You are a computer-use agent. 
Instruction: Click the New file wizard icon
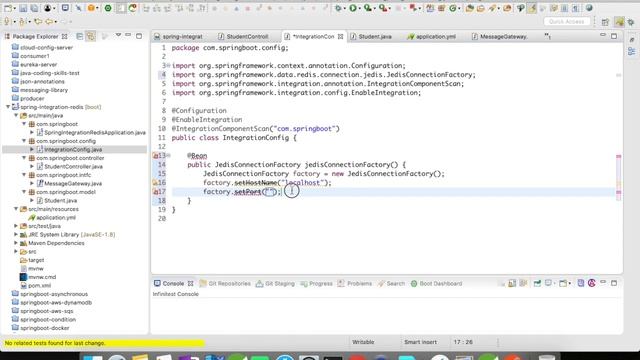pos(7,8)
